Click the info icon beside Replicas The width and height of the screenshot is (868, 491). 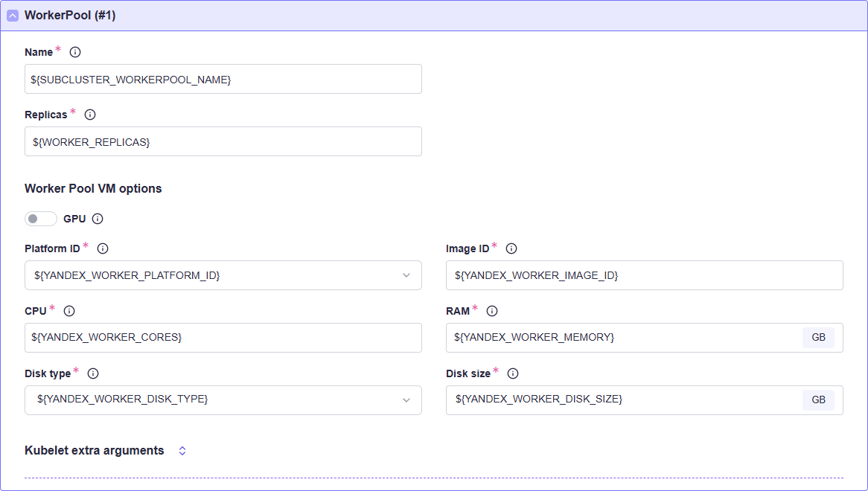(90, 115)
